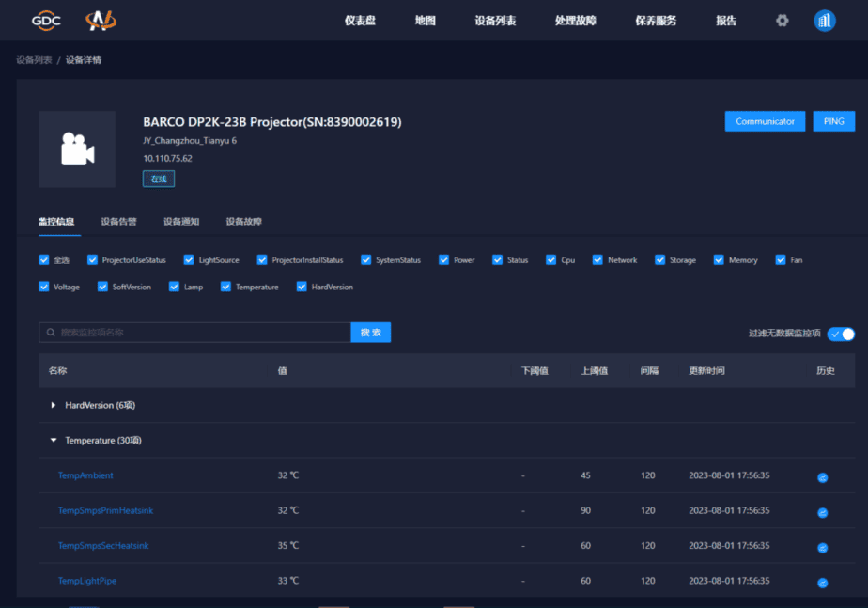Click the JY_Changzhou_Tianyu 6 text
The width and height of the screenshot is (868, 608).
tap(190, 141)
